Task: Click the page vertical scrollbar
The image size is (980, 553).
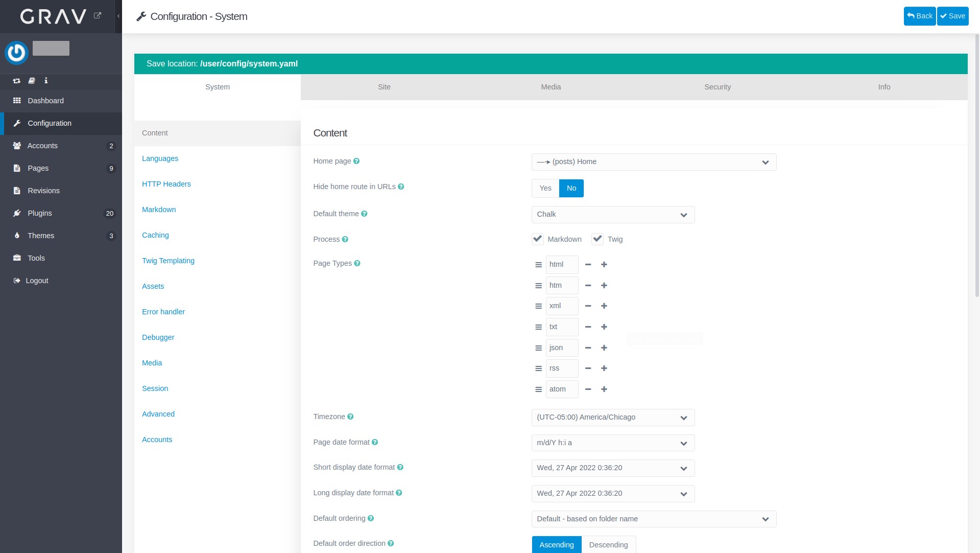Action: point(976,164)
